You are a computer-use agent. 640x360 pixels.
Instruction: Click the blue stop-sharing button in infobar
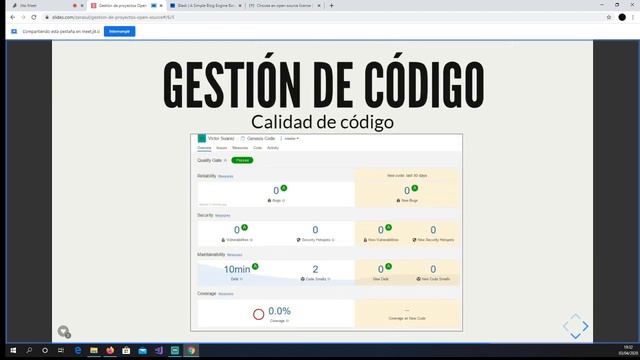point(120,31)
